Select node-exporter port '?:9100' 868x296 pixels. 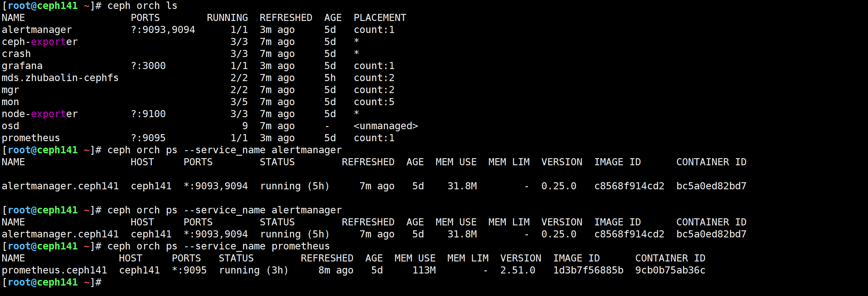click(x=148, y=114)
